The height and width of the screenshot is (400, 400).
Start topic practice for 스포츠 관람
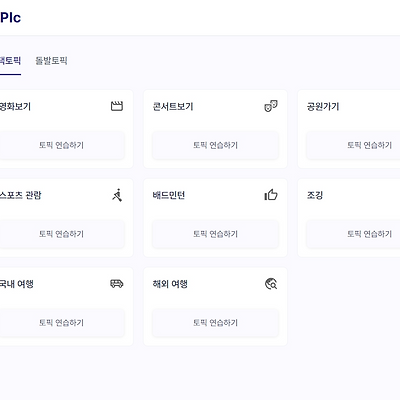coord(62,234)
